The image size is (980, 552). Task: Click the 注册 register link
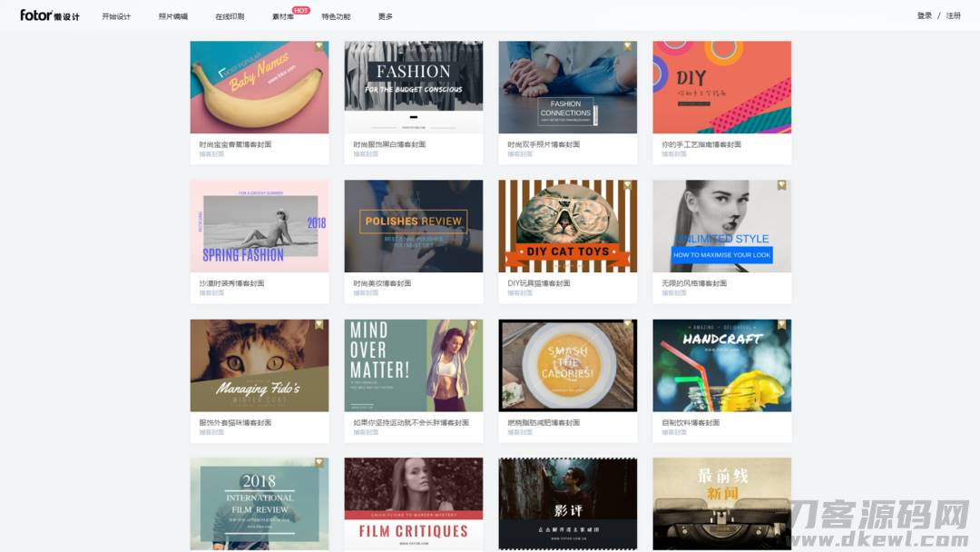click(x=953, y=16)
